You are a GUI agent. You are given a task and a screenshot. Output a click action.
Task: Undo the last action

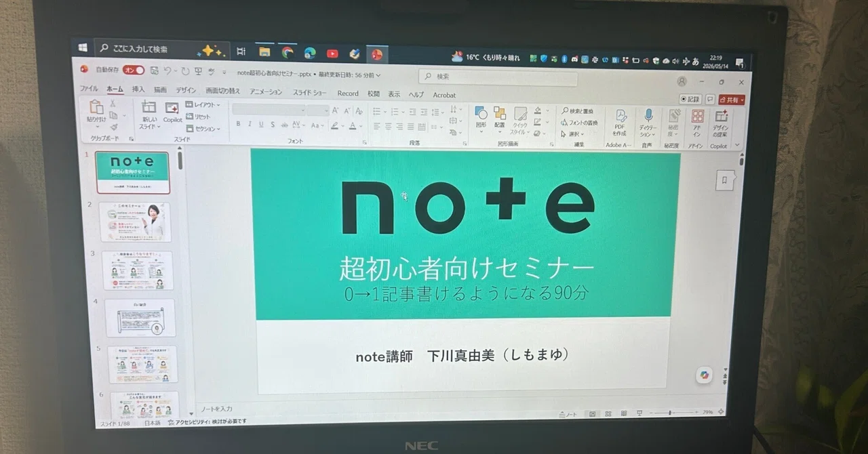point(167,70)
